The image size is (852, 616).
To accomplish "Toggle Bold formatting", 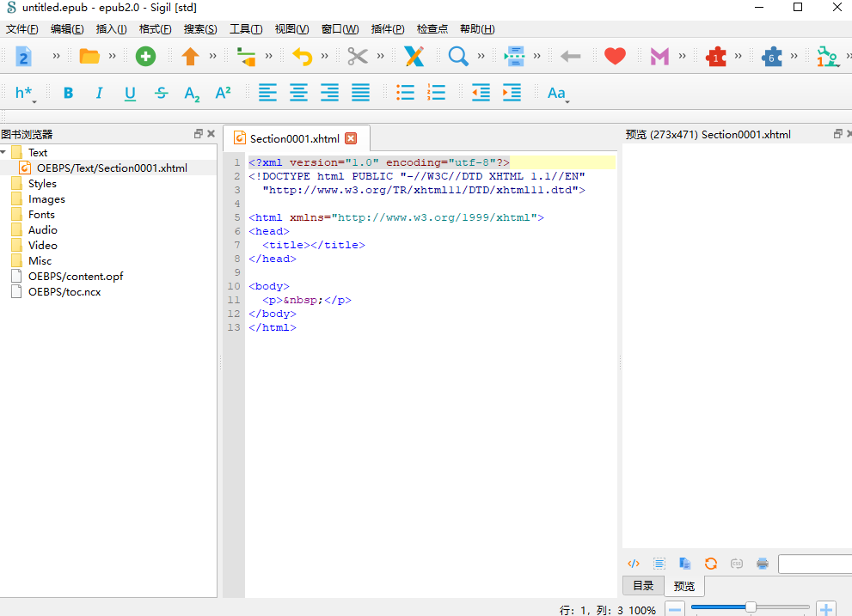I will 68,93.
